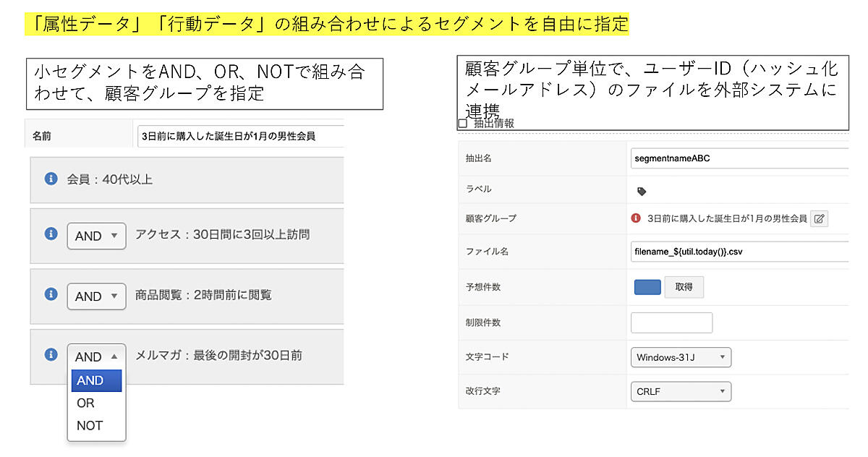Click the 抽出名 field containing segmentnameABC
Screen dimensions: 868x457
738,158
